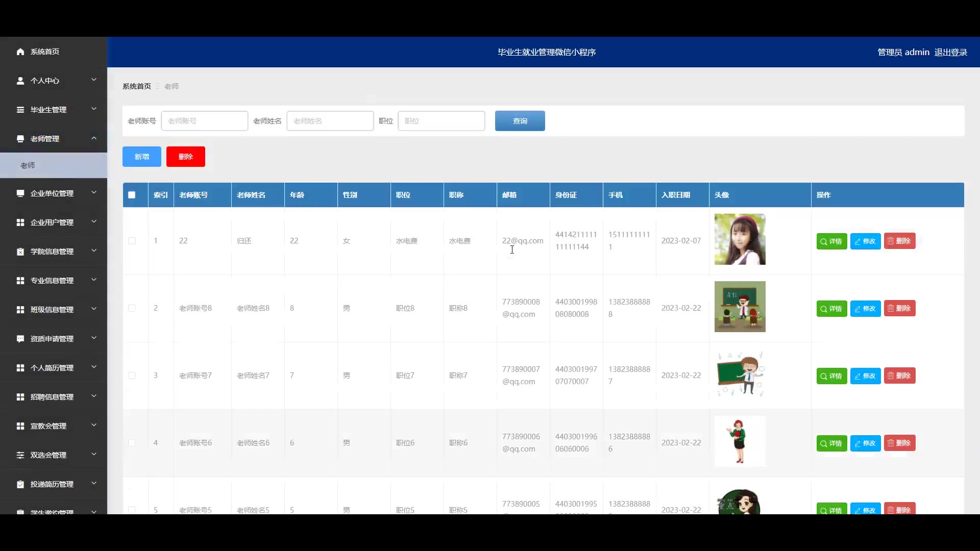The image size is (980, 551).
Task: Click 删除 for 老师账号7
Action: click(x=899, y=375)
